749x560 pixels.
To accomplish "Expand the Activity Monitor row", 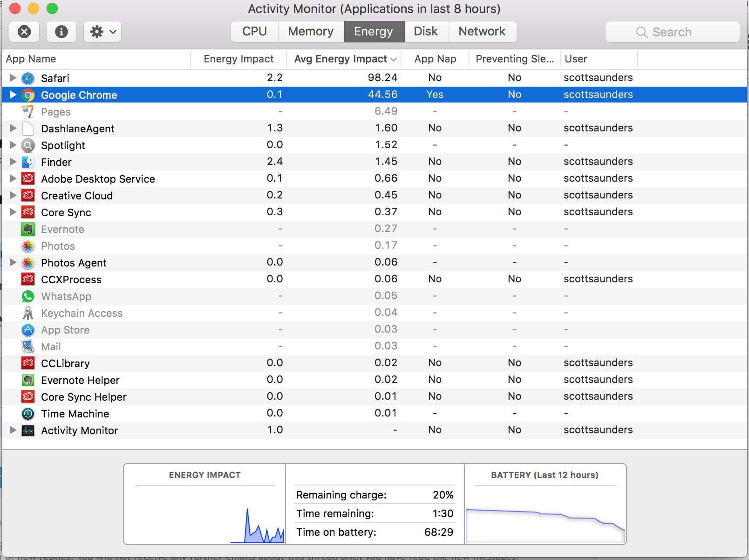I will point(13,430).
